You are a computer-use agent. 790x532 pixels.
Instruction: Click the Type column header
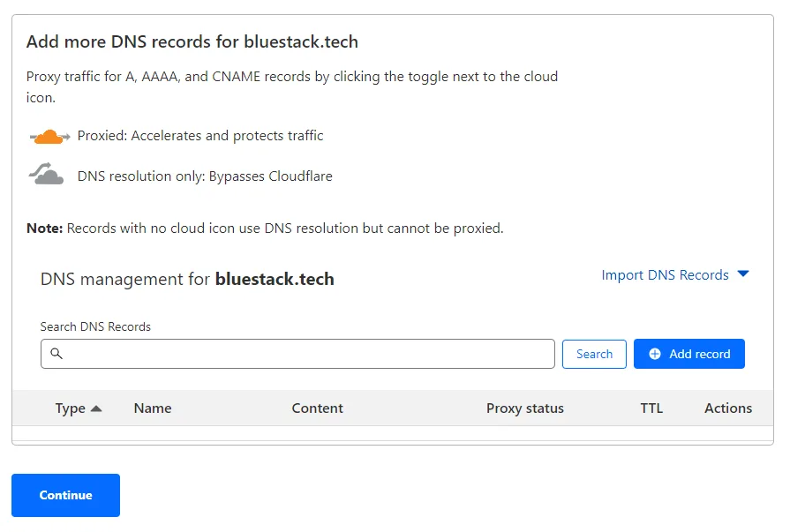pos(70,408)
